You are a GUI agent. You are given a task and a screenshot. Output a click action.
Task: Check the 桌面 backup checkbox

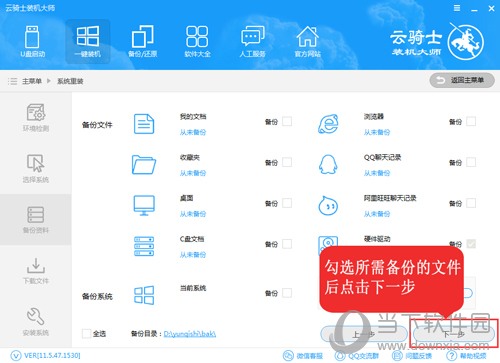287,203
